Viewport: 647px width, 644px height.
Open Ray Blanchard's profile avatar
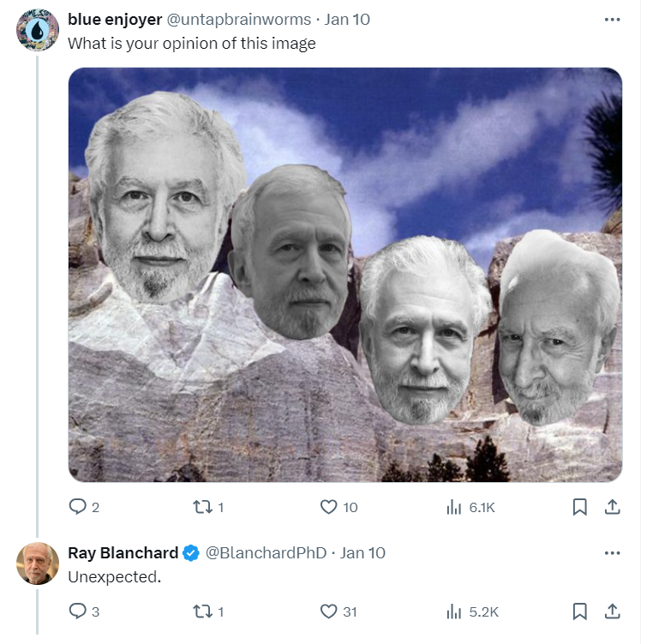pos(38,563)
